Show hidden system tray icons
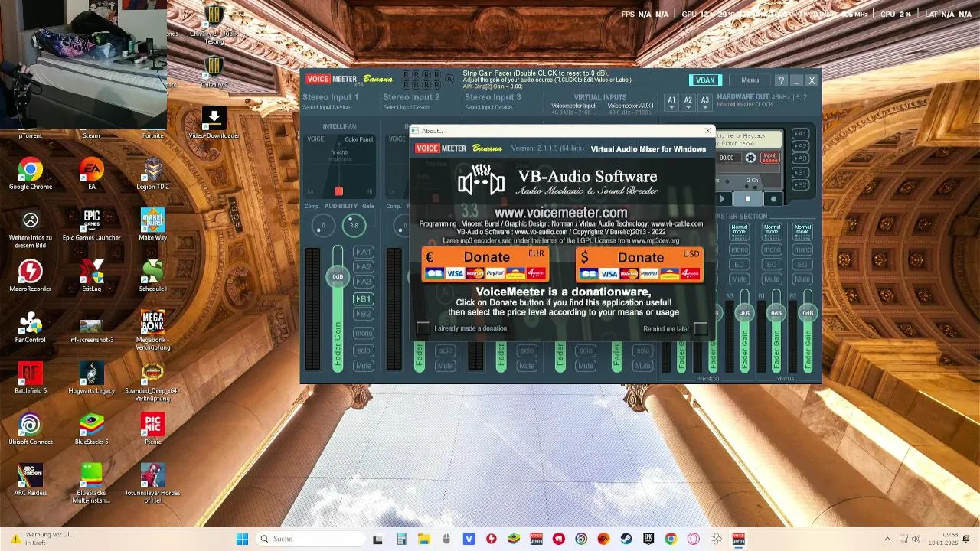 887,539
